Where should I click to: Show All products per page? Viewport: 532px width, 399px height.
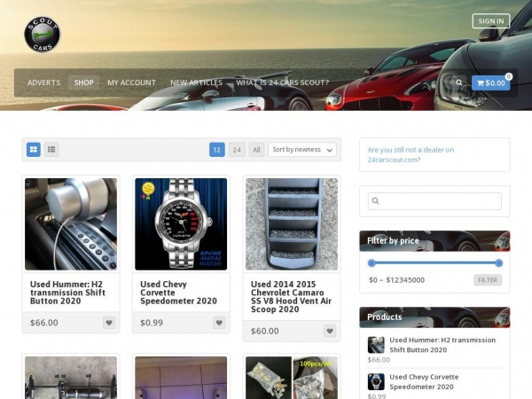256,150
